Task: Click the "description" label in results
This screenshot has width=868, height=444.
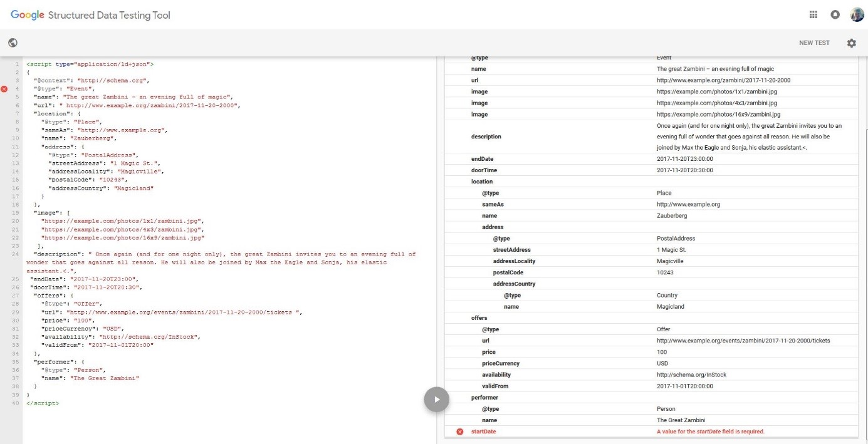Action: click(486, 137)
